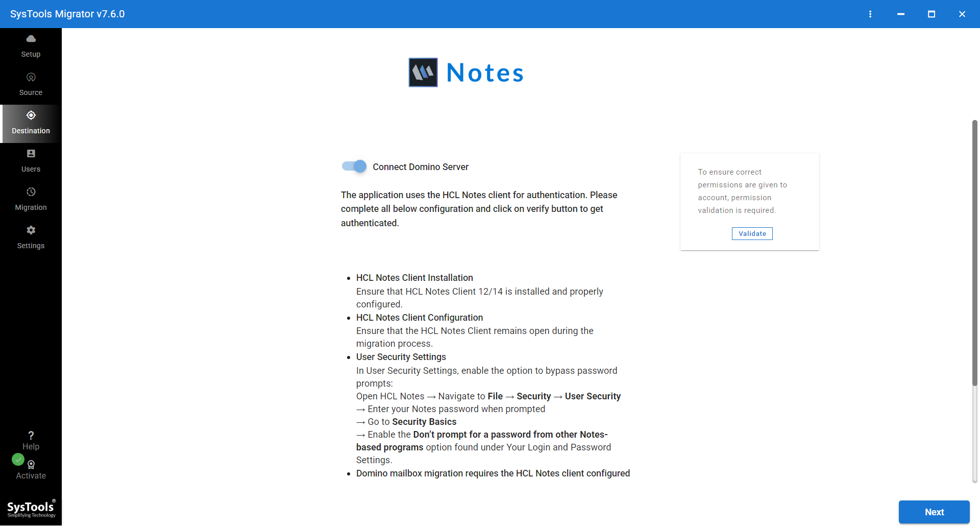Switch to the Users tab label
Image resolution: width=980 pixels, height=526 pixels.
(31, 169)
